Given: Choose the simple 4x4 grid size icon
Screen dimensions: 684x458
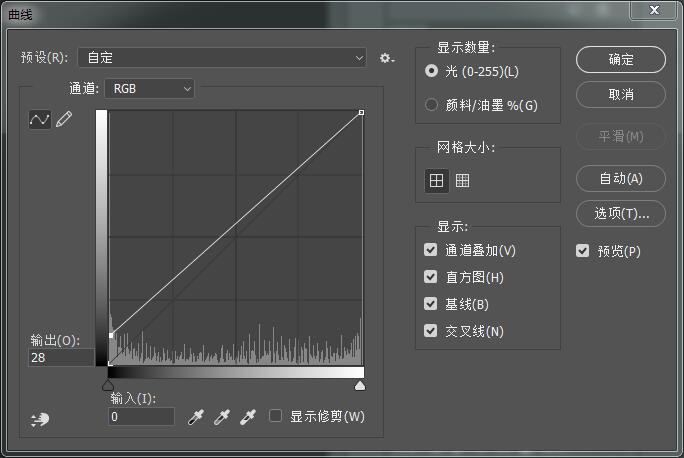Looking at the screenshot, I should [436, 180].
